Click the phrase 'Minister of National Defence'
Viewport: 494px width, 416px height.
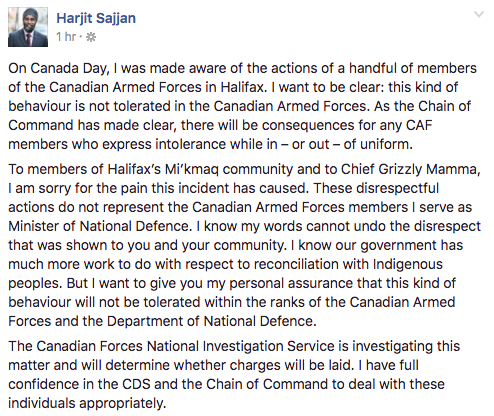click(99, 226)
